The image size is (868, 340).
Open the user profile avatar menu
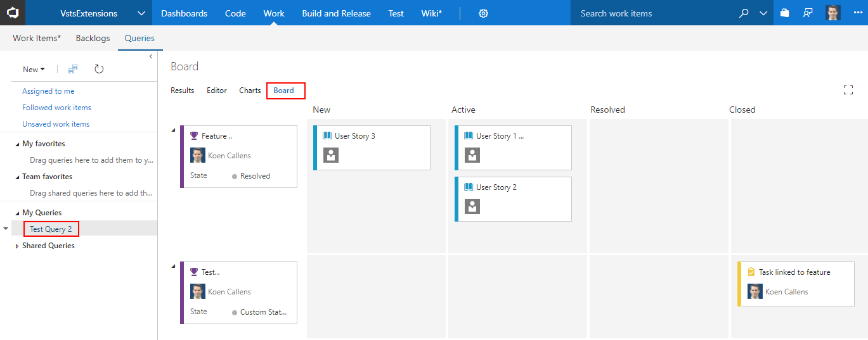tap(833, 13)
